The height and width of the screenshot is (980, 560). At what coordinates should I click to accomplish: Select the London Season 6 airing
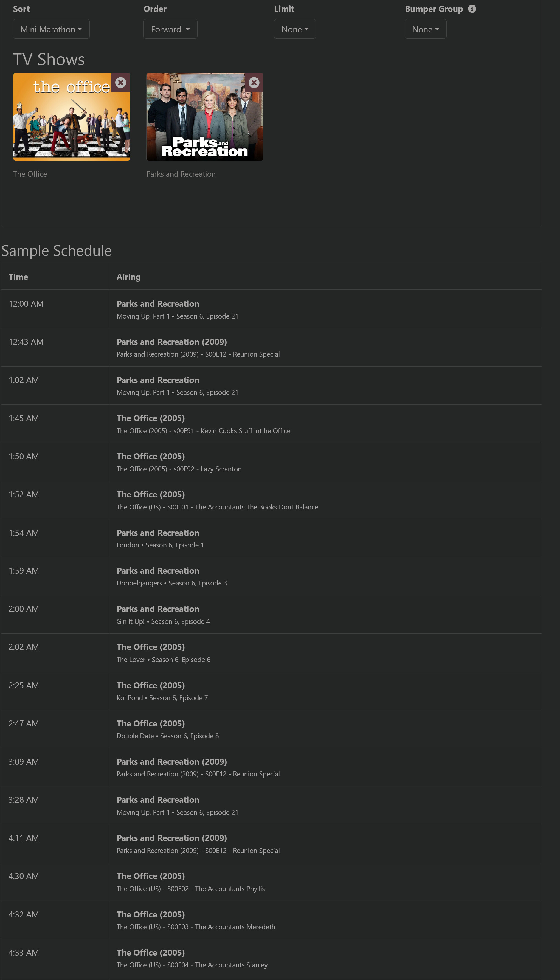pos(272,539)
